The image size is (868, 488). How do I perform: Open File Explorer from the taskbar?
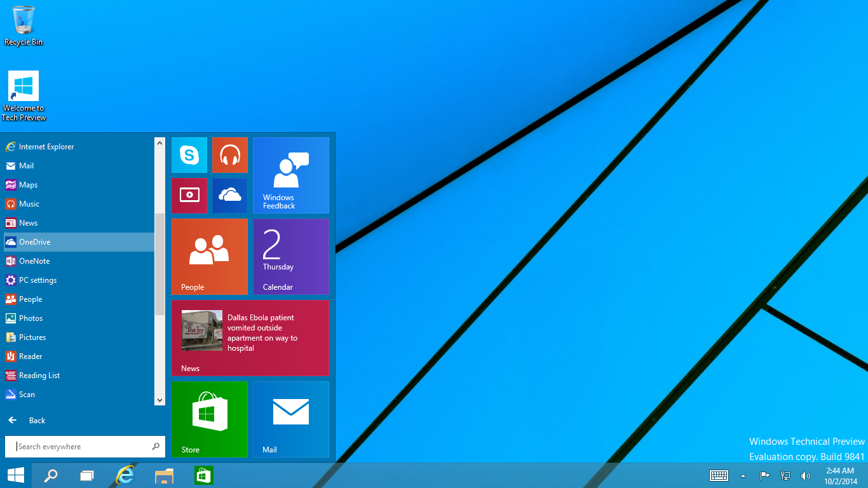164,475
